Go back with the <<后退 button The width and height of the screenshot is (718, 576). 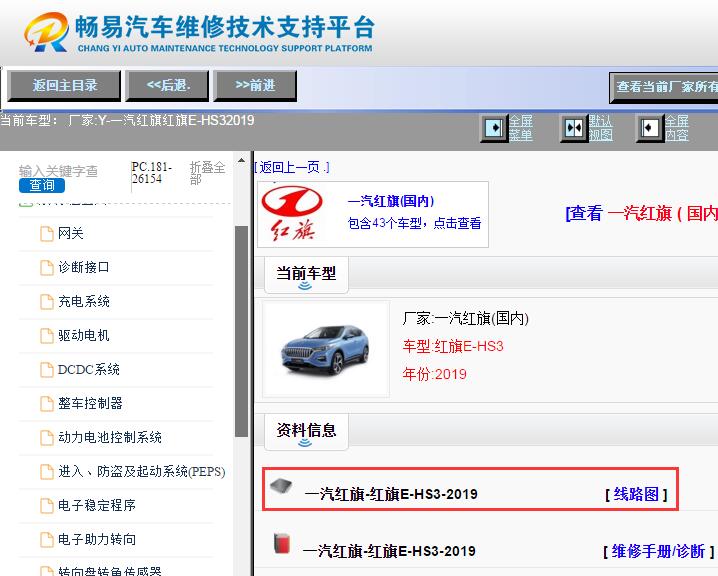tap(167, 86)
